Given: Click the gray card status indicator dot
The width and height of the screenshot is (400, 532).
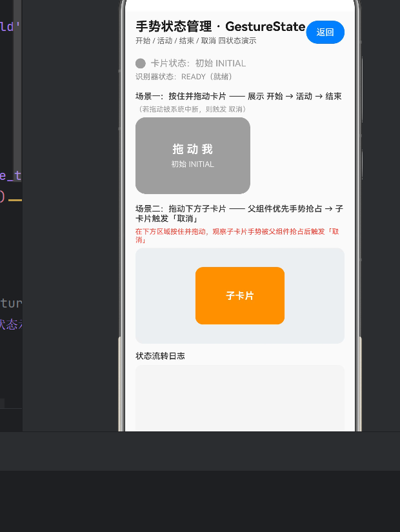Looking at the screenshot, I should click(x=140, y=63).
